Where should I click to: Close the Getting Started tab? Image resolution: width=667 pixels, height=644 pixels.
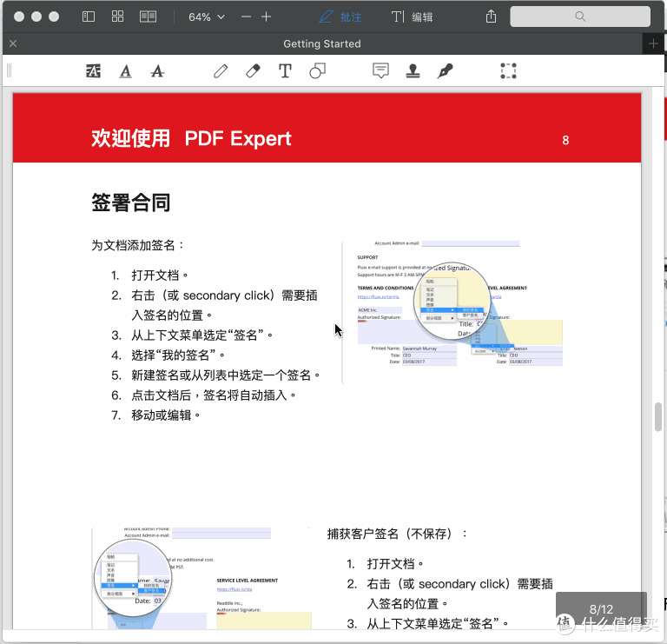[13, 43]
